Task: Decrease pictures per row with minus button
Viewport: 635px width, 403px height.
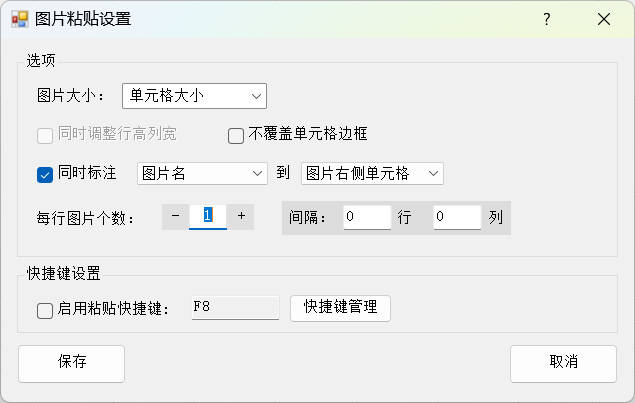Action: point(175,216)
